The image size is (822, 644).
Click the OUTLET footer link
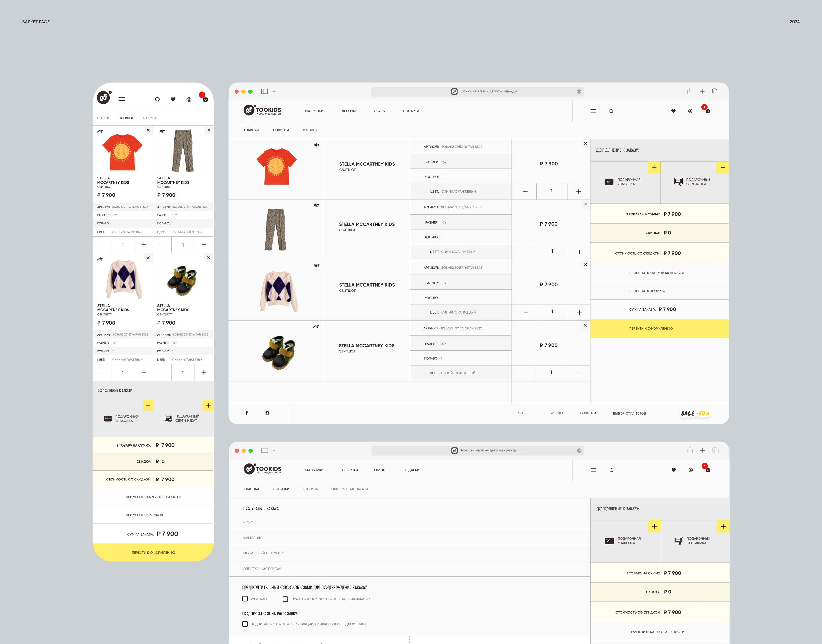pos(524,414)
